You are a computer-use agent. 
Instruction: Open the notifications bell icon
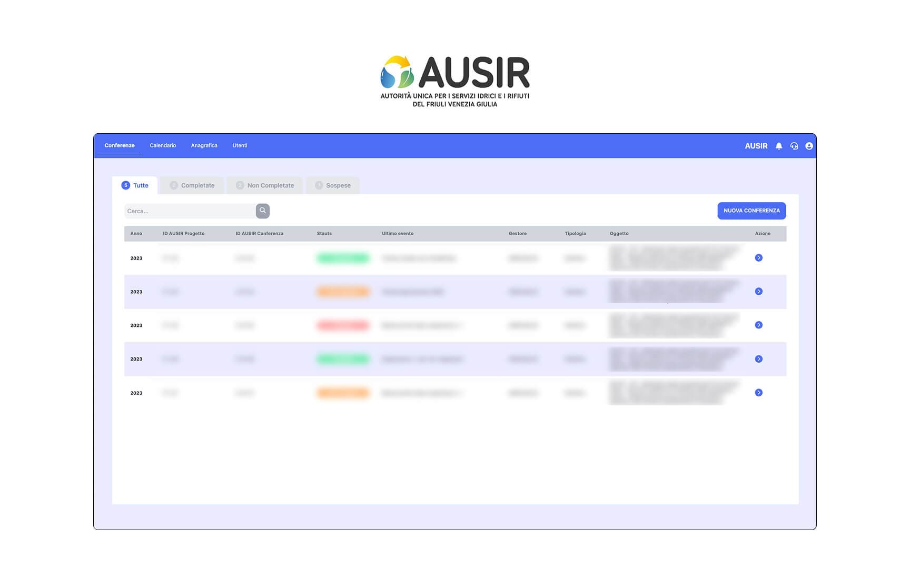coord(779,146)
